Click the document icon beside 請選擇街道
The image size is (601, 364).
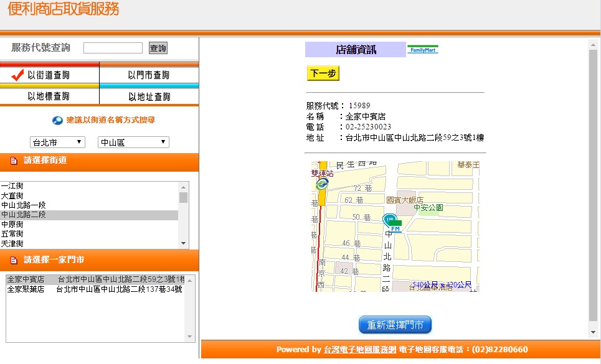click(14, 161)
